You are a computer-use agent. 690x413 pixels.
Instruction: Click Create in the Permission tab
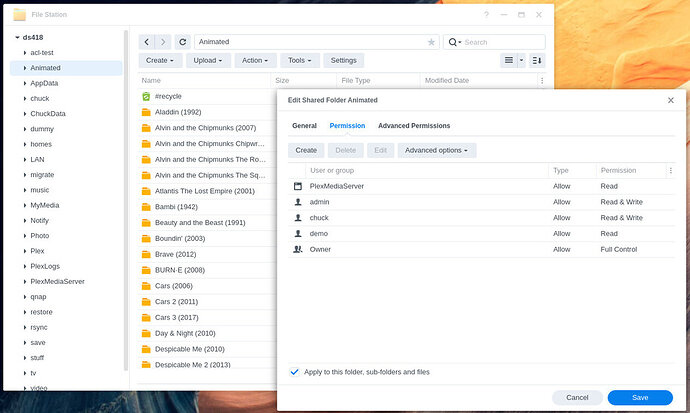306,150
